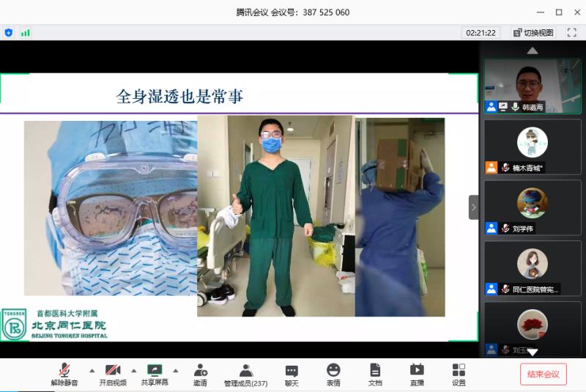This screenshot has height=392, width=586.
Task: Unmute microphone (解除静音) toggle
Action: point(64,374)
